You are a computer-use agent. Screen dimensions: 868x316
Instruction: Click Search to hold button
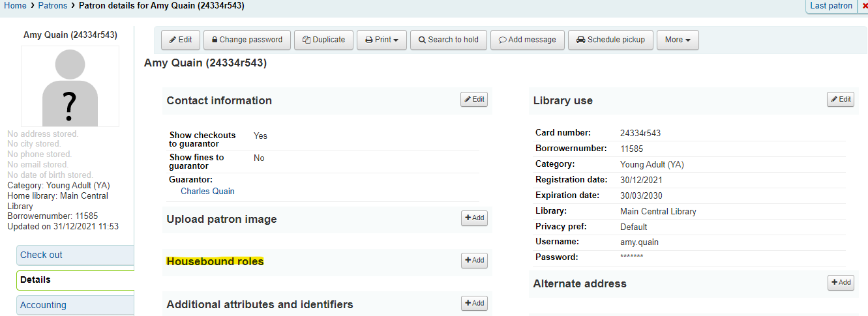(449, 40)
